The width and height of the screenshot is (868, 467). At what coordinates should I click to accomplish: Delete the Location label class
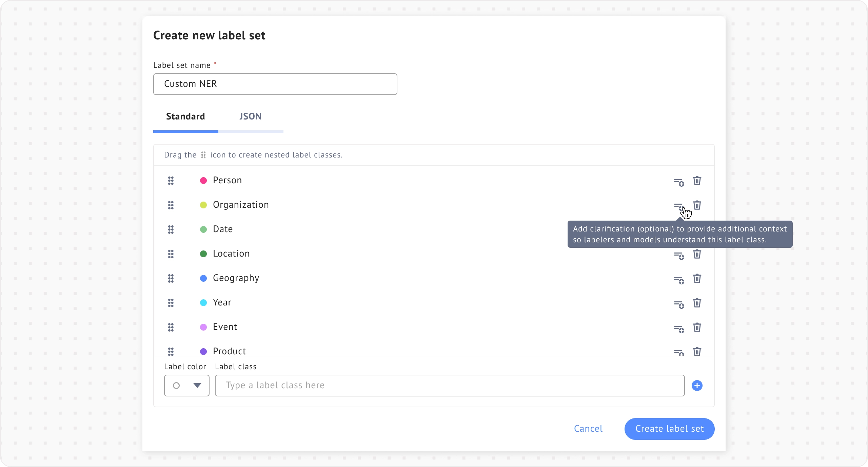(697, 254)
